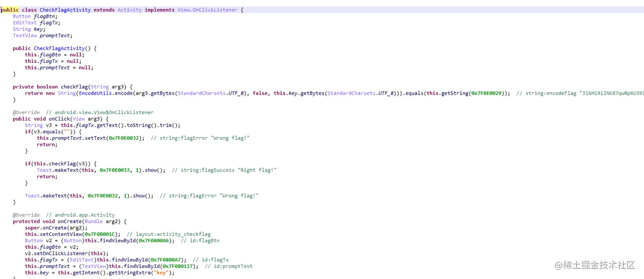Click the 'string:encodeFlag' comment

tap(580, 93)
